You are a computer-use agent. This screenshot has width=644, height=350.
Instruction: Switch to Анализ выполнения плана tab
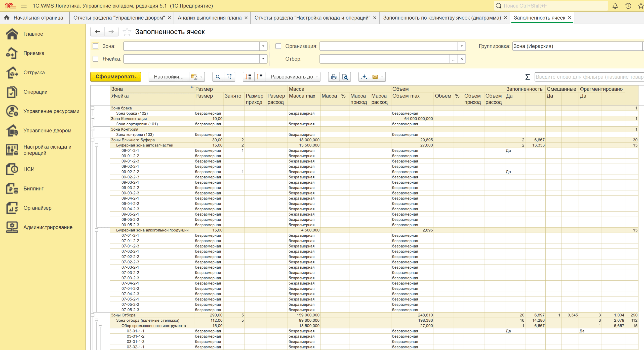click(x=209, y=18)
